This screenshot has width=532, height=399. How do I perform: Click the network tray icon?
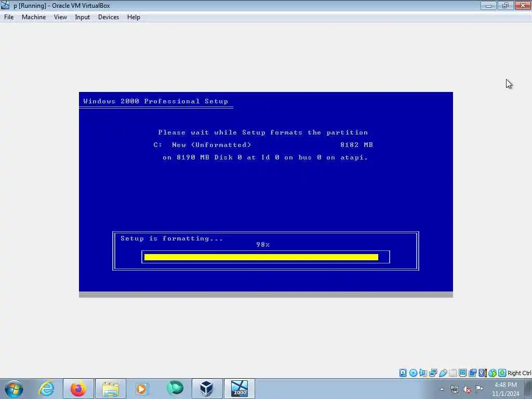coord(455,389)
